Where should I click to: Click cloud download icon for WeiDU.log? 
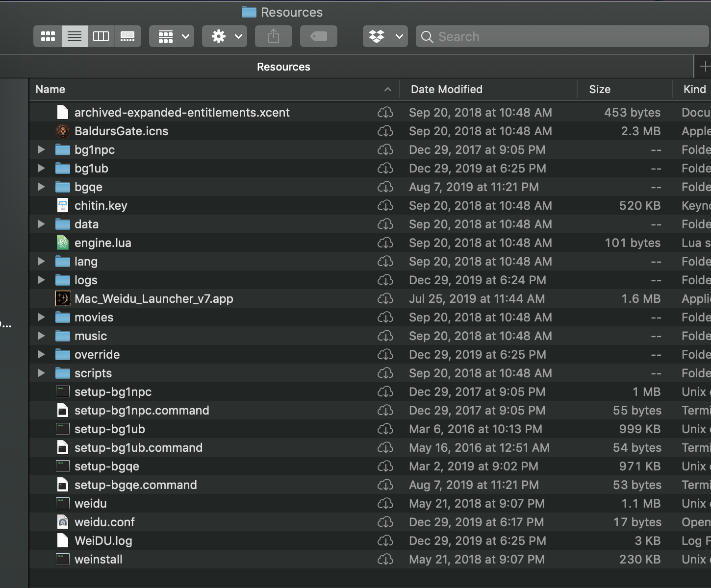385,541
